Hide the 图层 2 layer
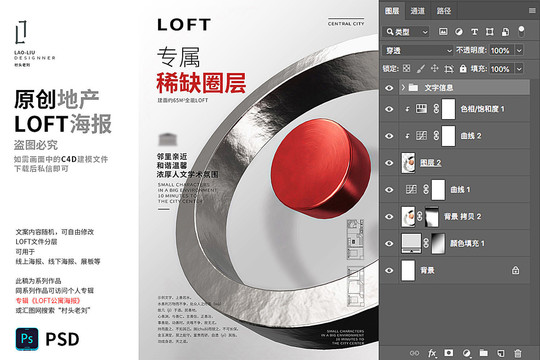 [x=389, y=163]
